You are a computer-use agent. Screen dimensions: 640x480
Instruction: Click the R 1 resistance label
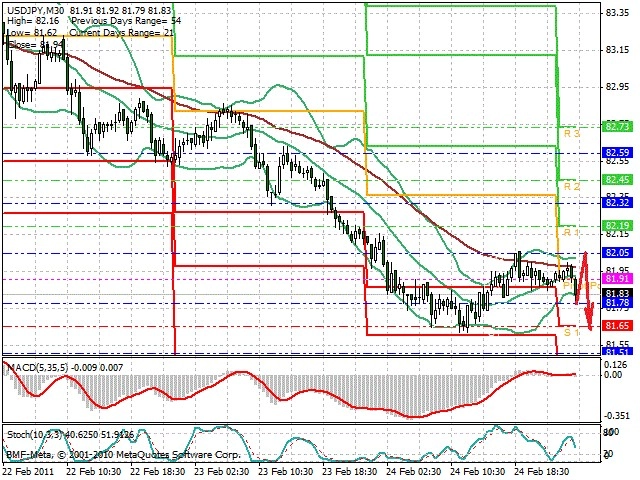571,232
